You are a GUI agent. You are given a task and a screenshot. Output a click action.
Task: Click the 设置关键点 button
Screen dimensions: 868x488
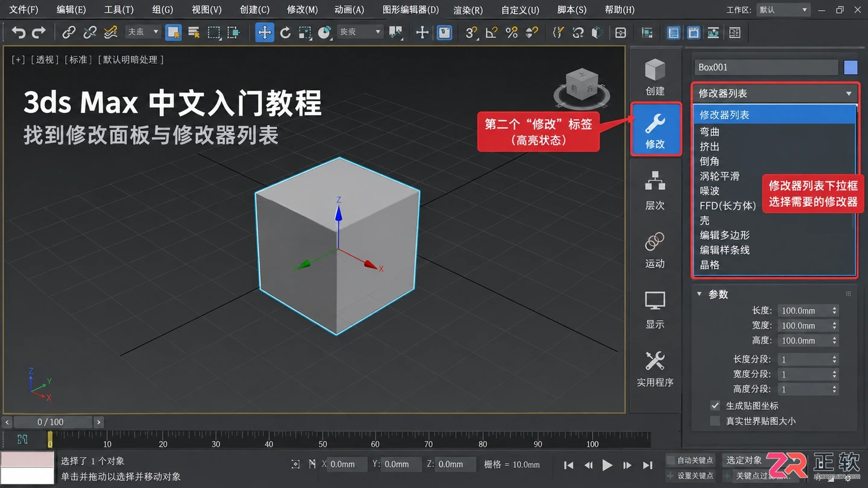(x=690, y=476)
